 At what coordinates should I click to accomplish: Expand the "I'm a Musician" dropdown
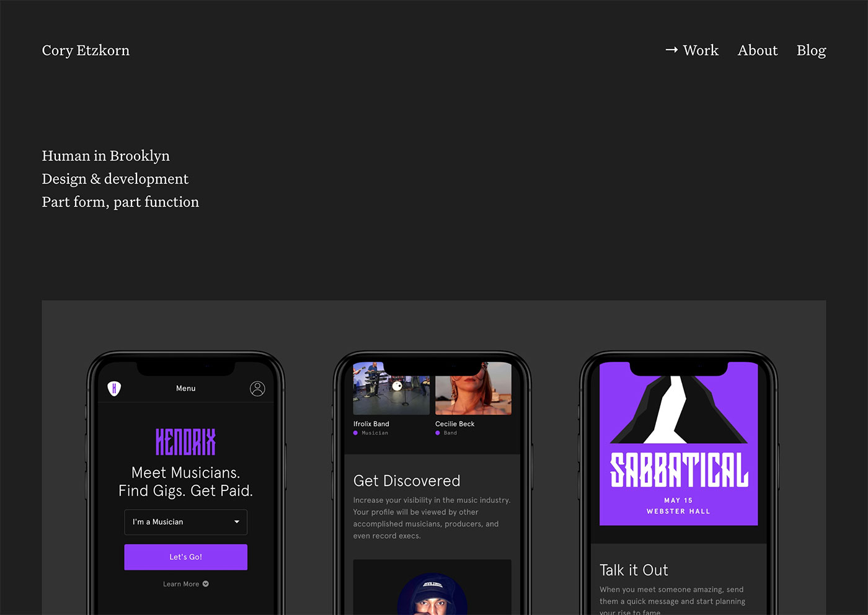[x=186, y=522]
